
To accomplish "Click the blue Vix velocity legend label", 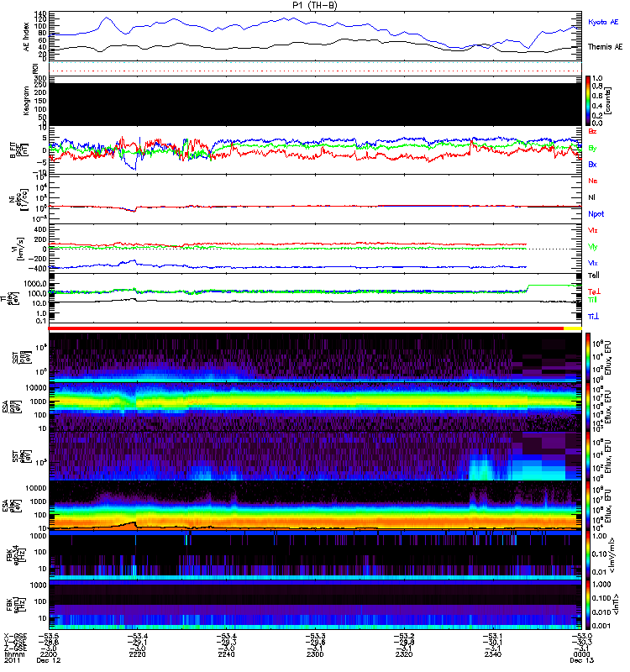I will (x=593, y=263).
